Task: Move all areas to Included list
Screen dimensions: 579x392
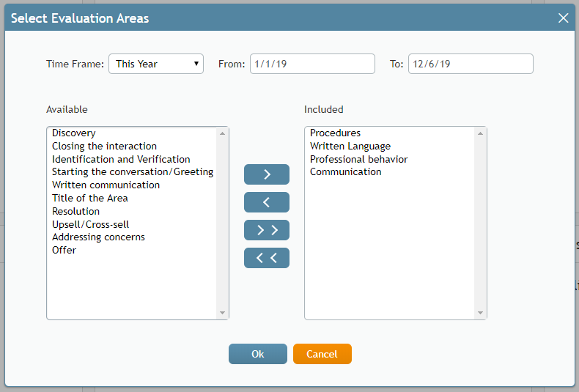Action: [x=267, y=230]
